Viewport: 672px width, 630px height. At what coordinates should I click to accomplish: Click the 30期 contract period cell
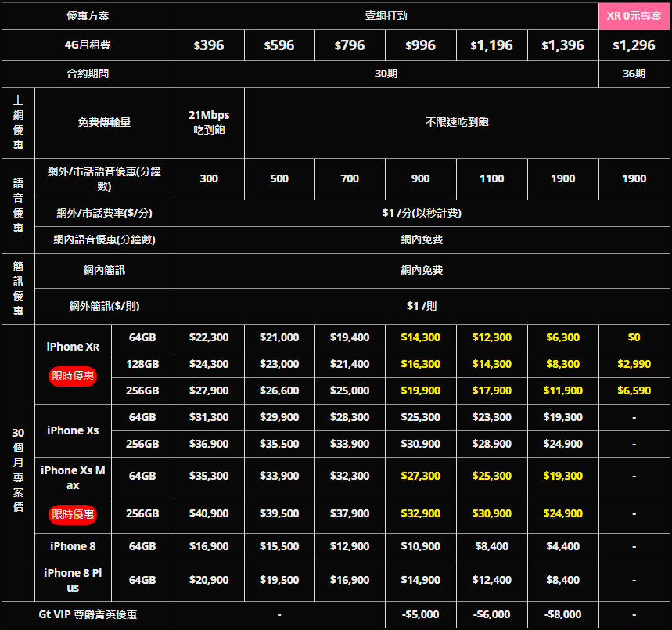[x=386, y=74]
